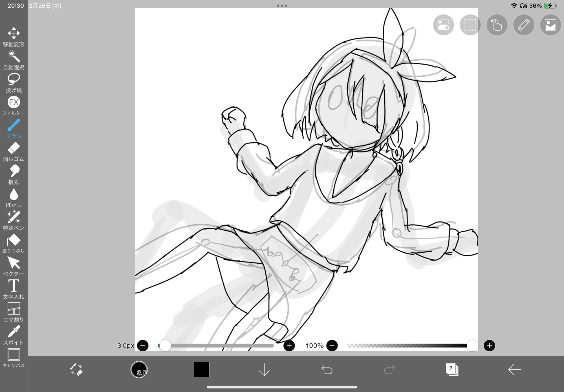Select the Move/Transform tool (移動変形)
The image size is (564, 392).
14,37
